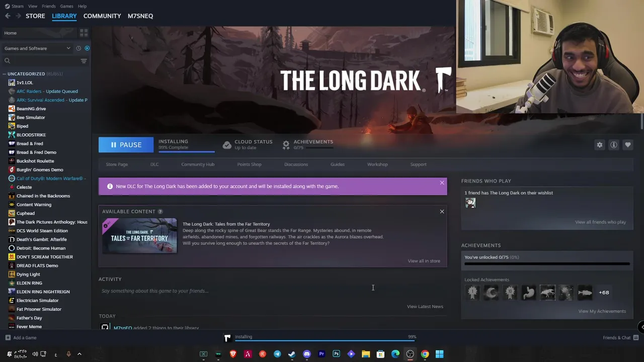This screenshot has width=644, height=362.
Task: Open Telegram from the taskbar
Action: tap(277, 354)
